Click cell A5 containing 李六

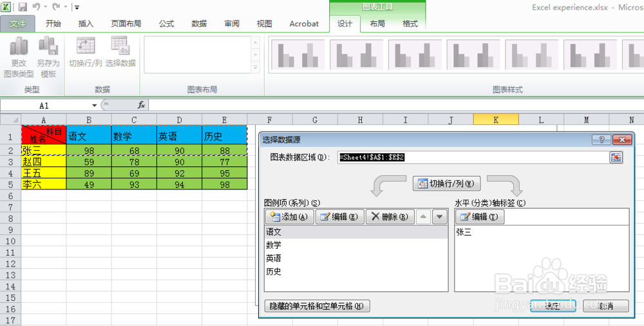tap(44, 184)
